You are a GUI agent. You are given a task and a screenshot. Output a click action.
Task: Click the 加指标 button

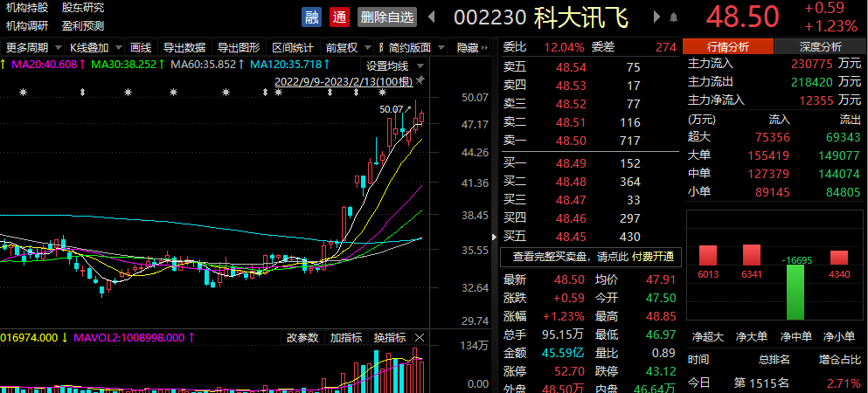pyautogui.click(x=346, y=338)
